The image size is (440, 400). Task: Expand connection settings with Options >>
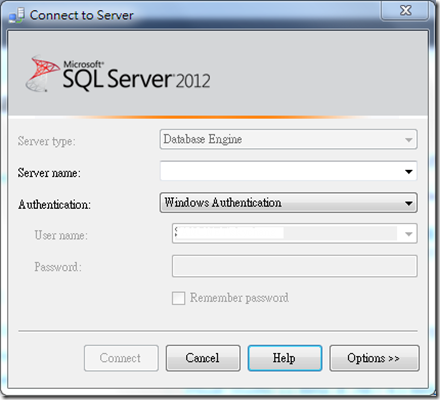click(374, 358)
